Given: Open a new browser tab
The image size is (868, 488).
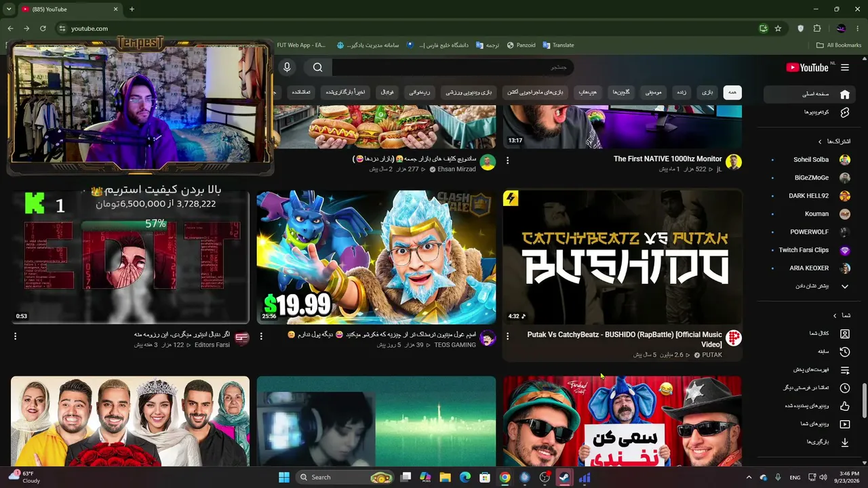Looking at the screenshot, I should click(132, 9).
